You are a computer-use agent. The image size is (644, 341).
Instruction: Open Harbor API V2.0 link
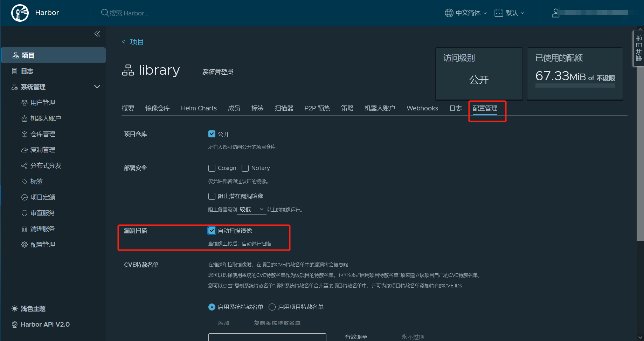pyautogui.click(x=45, y=325)
